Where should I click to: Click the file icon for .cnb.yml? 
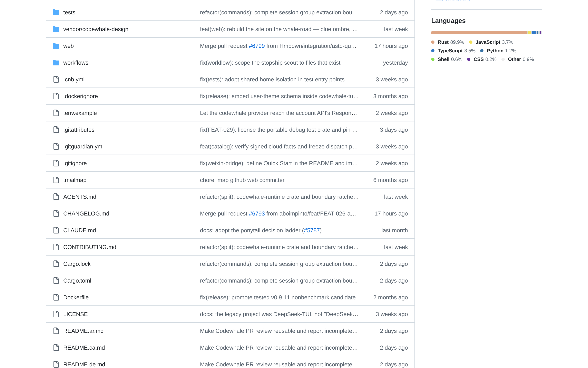tap(56, 79)
